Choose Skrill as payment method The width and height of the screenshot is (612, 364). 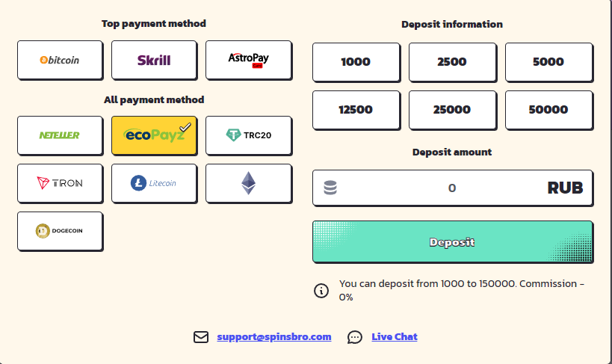click(154, 60)
